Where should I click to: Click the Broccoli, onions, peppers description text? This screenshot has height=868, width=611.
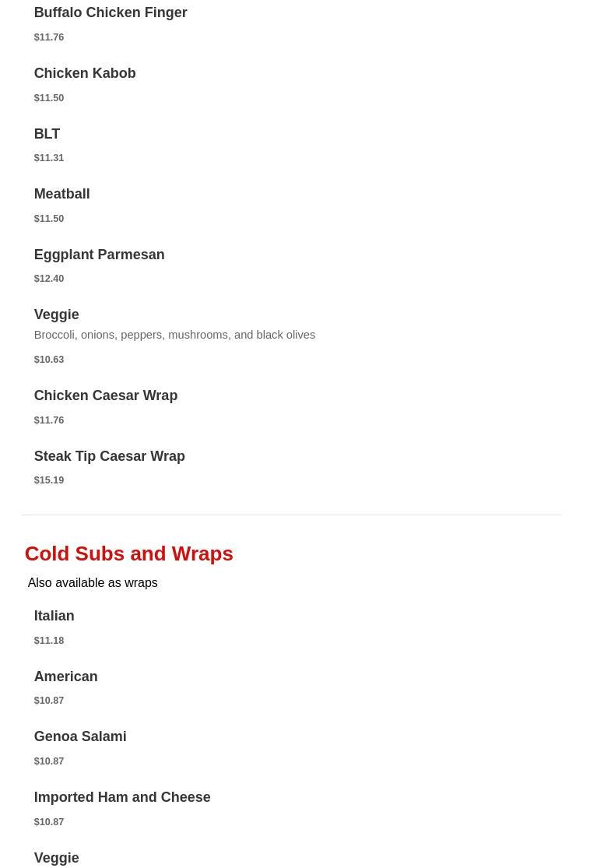pyautogui.click(x=174, y=335)
